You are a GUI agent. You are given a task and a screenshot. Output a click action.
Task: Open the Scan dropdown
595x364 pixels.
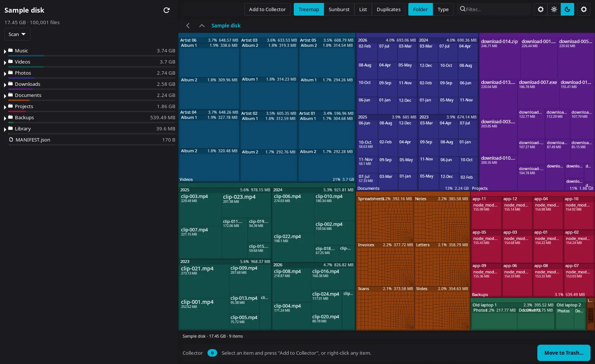point(17,34)
